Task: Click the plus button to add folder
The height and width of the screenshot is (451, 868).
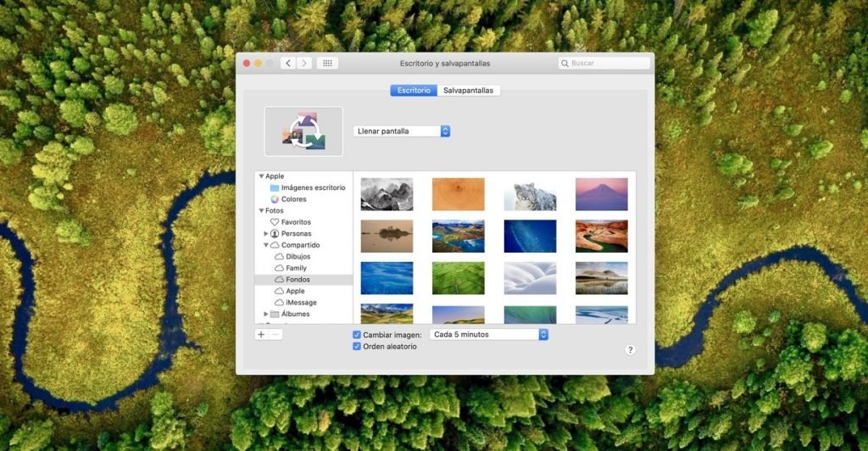Action: coord(261,335)
